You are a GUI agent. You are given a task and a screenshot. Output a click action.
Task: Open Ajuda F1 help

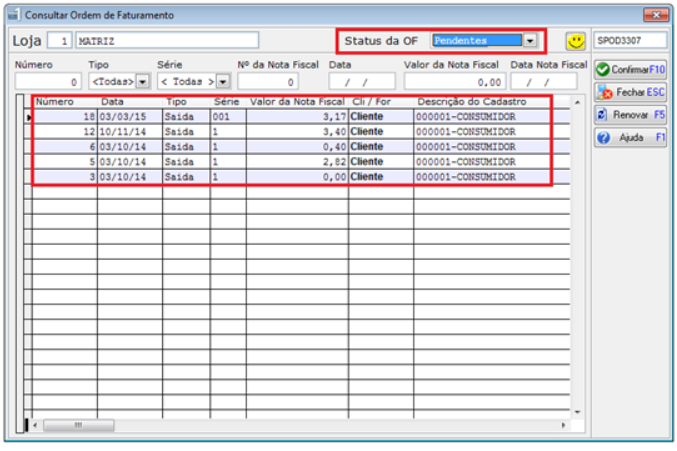click(630, 138)
